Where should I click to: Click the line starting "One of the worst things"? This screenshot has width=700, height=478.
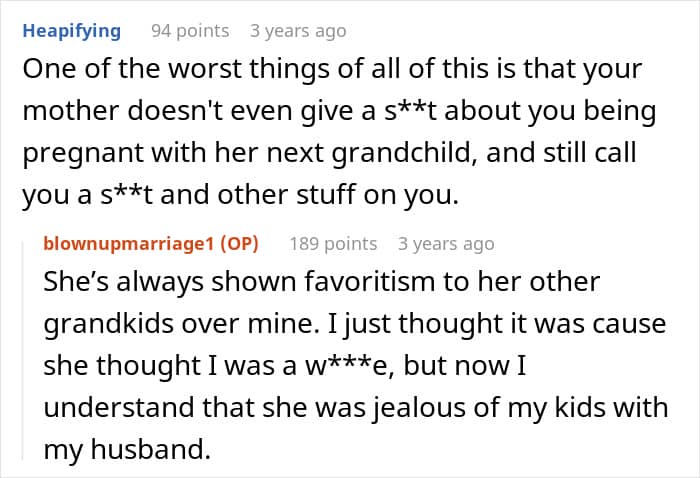[334, 72]
